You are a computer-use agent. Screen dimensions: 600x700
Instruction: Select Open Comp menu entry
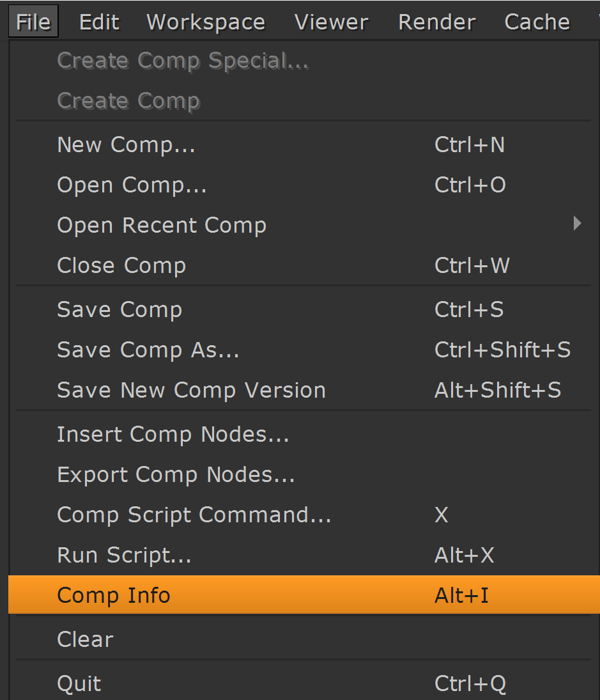tap(132, 185)
